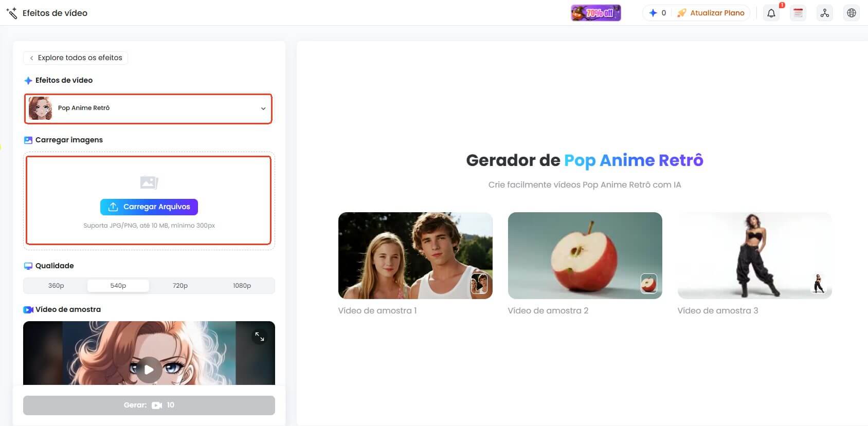Click the Gerador de Pop Anime Retrô heading

point(585,160)
